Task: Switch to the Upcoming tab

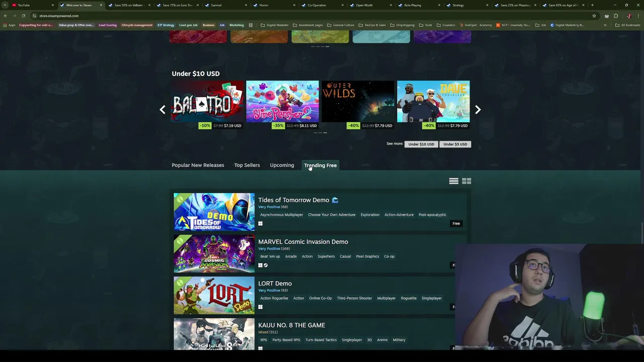Action: [282, 165]
